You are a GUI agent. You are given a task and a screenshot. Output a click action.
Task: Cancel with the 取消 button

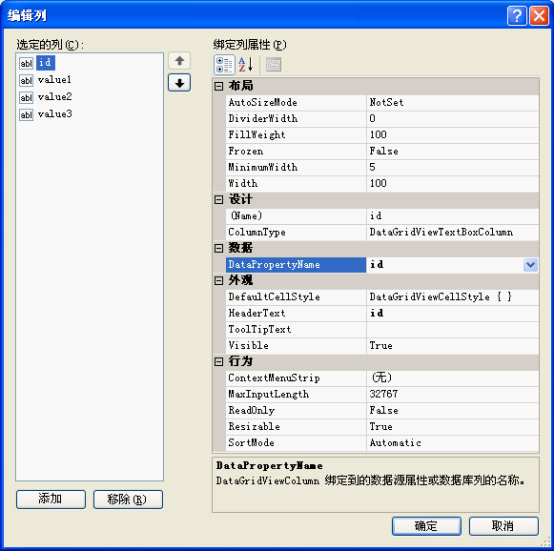(x=504, y=526)
